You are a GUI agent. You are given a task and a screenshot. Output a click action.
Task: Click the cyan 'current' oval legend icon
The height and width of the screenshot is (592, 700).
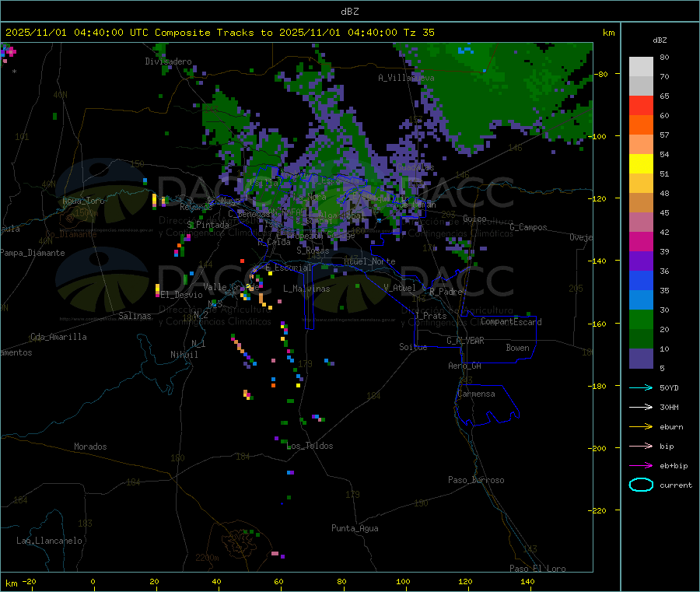point(641,485)
